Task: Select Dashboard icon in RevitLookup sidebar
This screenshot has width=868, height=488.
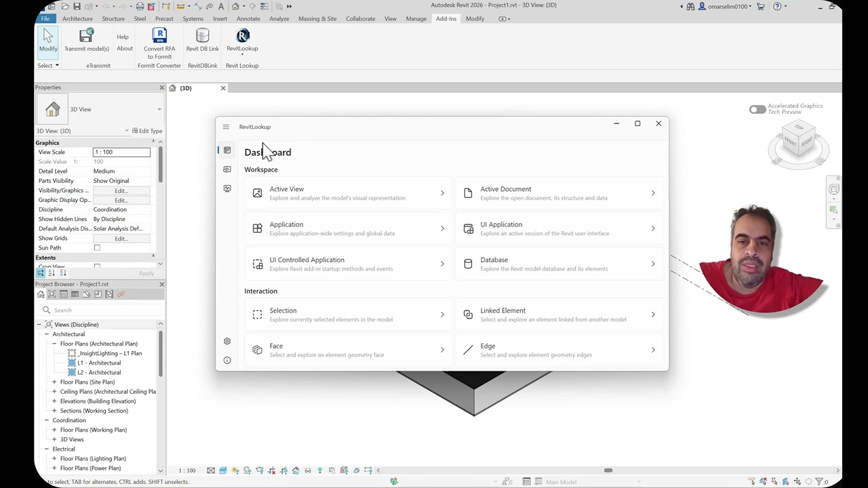Action: coord(227,150)
